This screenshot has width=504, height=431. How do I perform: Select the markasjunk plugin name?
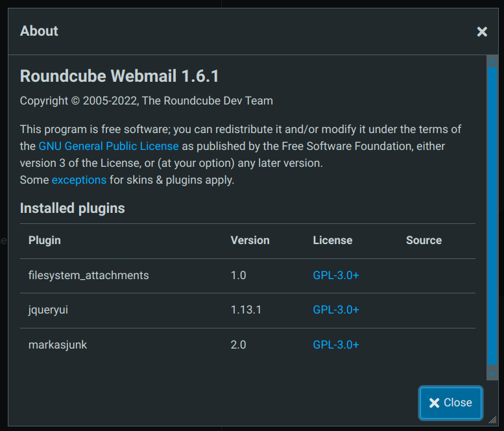pos(58,345)
